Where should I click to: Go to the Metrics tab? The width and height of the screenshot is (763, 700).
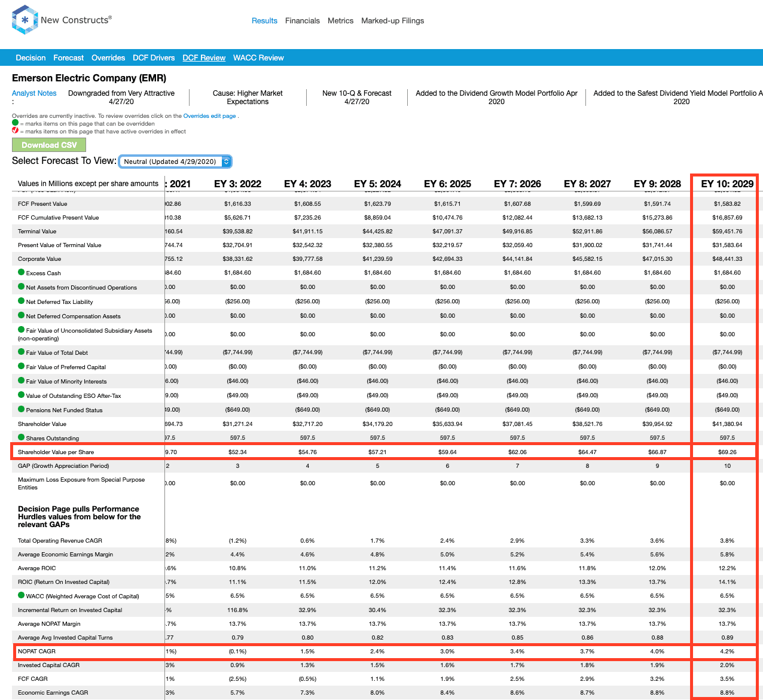click(341, 21)
